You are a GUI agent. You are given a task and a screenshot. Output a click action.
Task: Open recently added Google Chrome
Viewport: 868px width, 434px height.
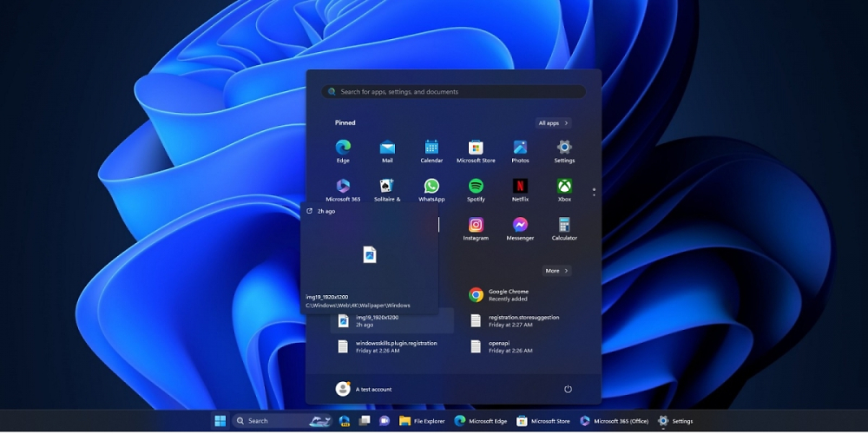pyautogui.click(x=525, y=294)
